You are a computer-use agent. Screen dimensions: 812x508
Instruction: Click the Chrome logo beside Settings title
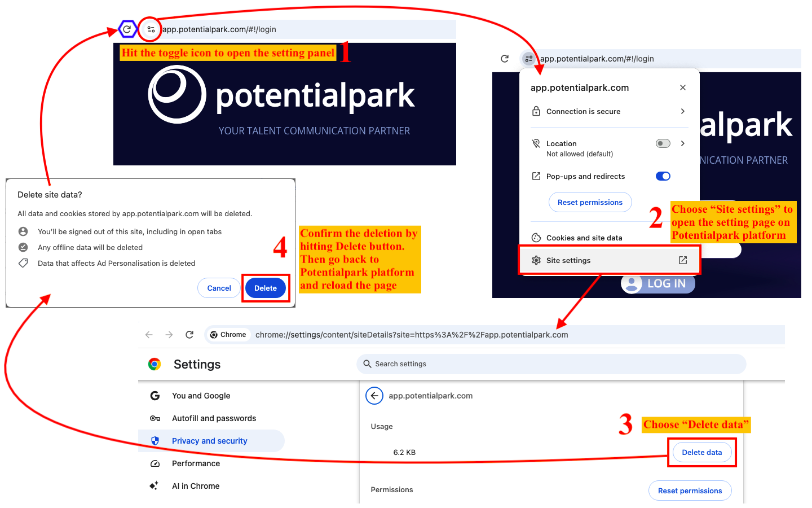coord(155,364)
